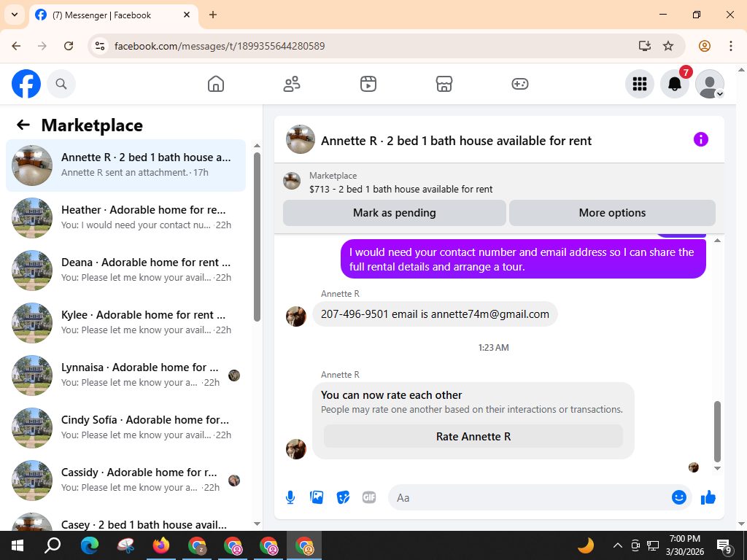The width and height of the screenshot is (747, 560).
Task: Click chat list scroll down arrow
Action: coord(258,524)
